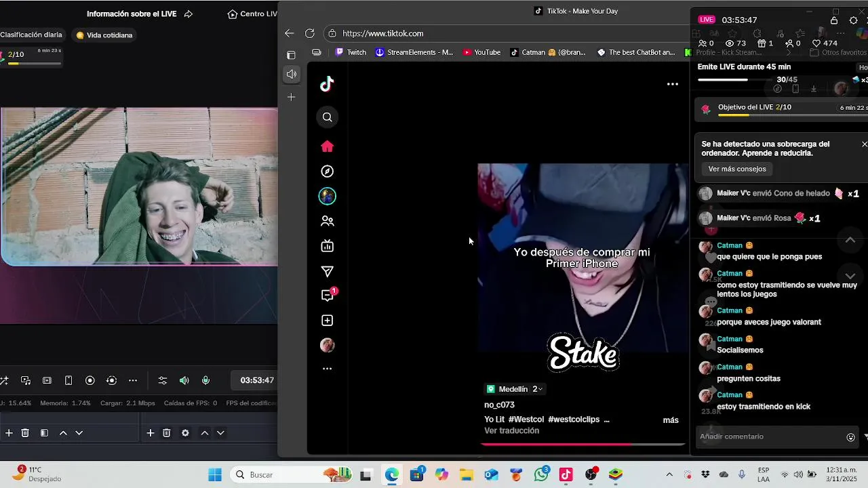Open Windows Start menu
868x488 pixels.
[215, 474]
